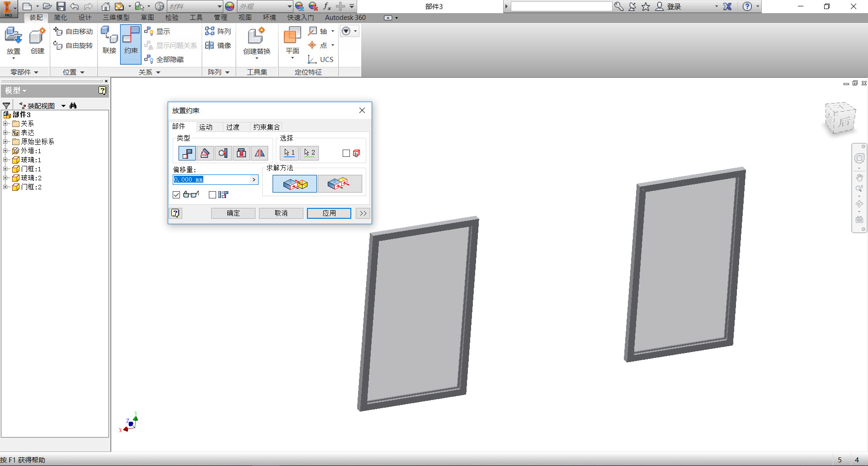
Task: Choose the Flush solution method
Action: [x=340, y=184]
